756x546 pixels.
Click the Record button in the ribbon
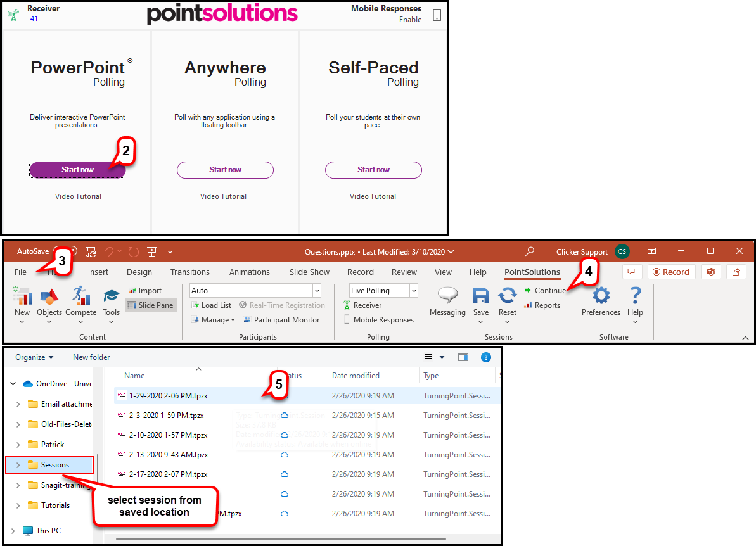[671, 272]
